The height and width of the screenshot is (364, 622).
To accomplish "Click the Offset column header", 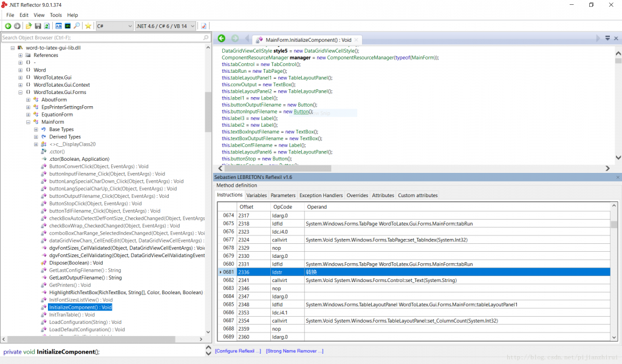I will 254,207.
